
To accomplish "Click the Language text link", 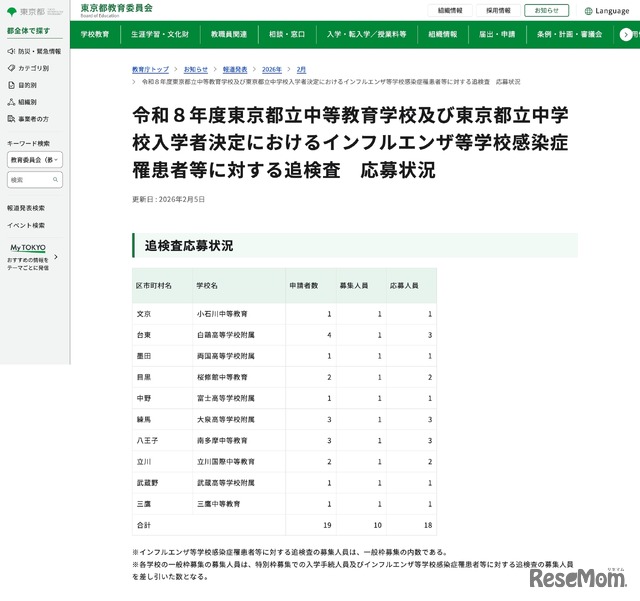I will 612,11.
